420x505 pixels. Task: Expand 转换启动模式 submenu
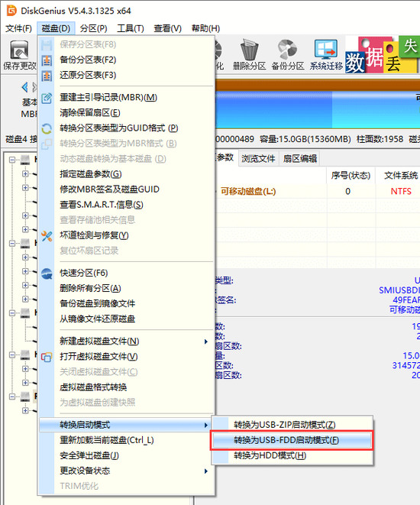(x=127, y=425)
